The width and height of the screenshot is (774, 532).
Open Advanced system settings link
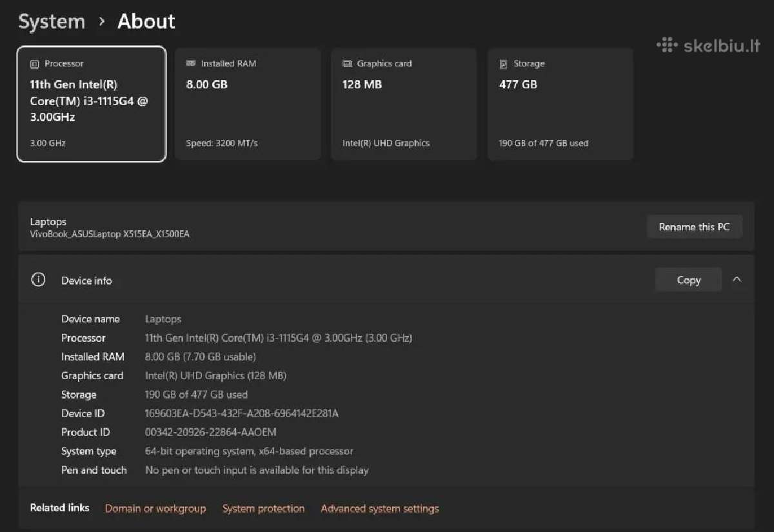pos(380,509)
